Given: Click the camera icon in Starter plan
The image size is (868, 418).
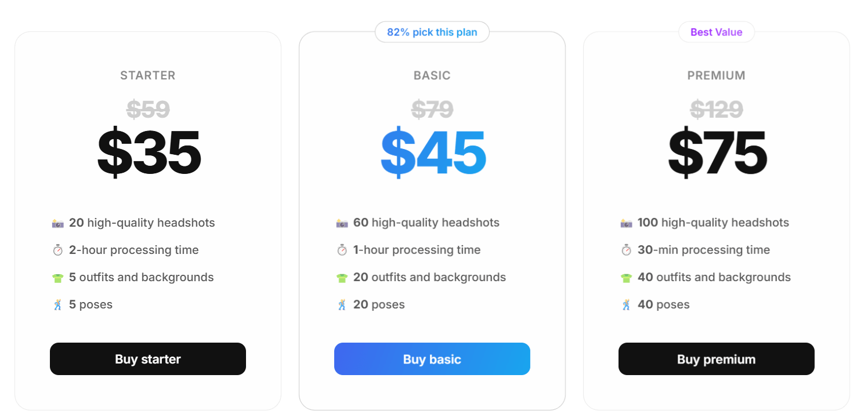Looking at the screenshot, I should pos(57,223).
